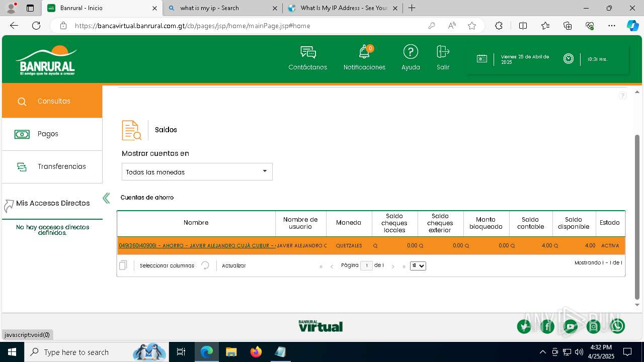Click Estado column header
Screen dimensions: 644x362
tap(610, 223)
